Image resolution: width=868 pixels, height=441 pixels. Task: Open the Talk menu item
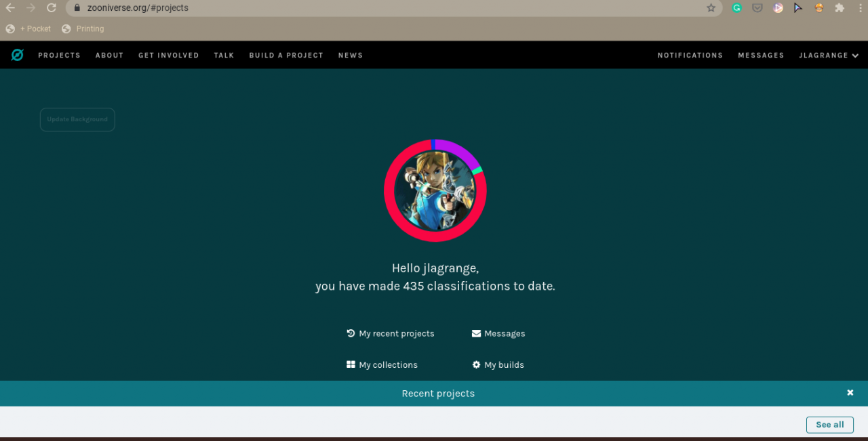click(x=224, y=56)
